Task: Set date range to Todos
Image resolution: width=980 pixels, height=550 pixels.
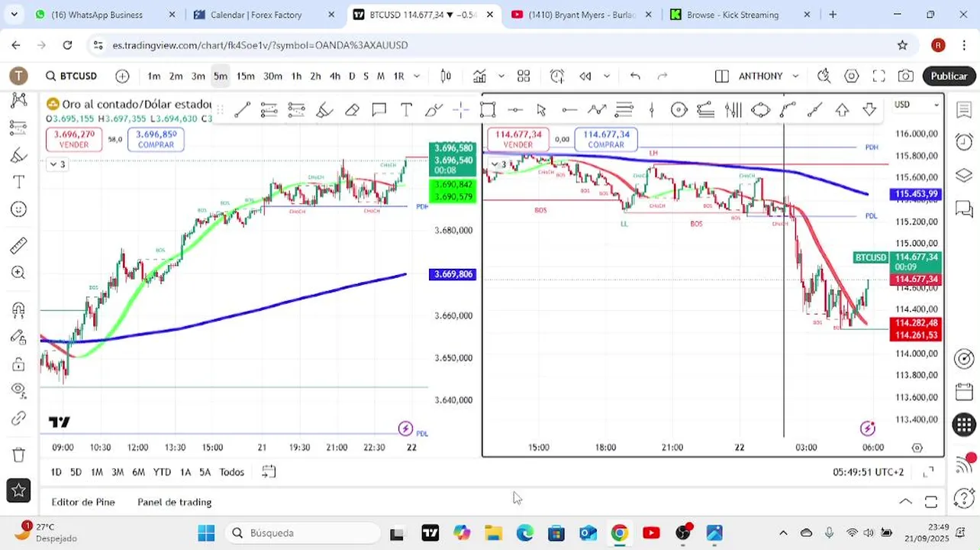Action: coord(232,472)
